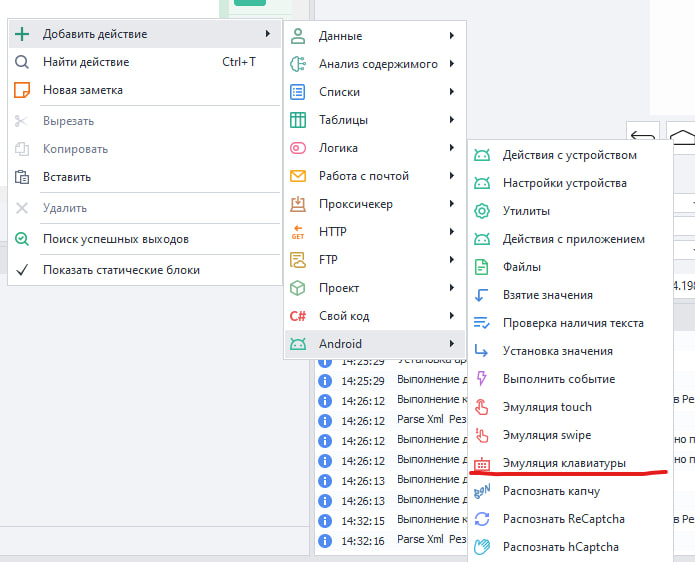Click the lightning icon for Выполнить событие
Screen dimensions: 695x562
coord(482,379)
